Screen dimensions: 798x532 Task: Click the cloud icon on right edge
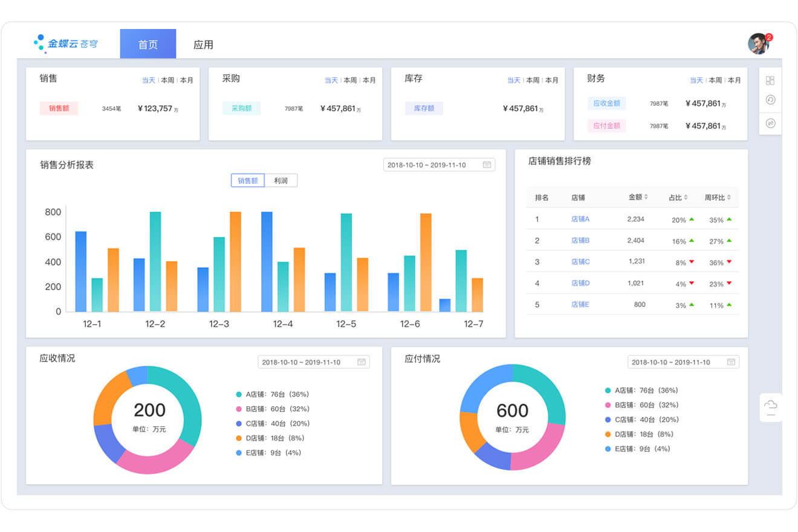pyautogui.click(x=770, y=404)
